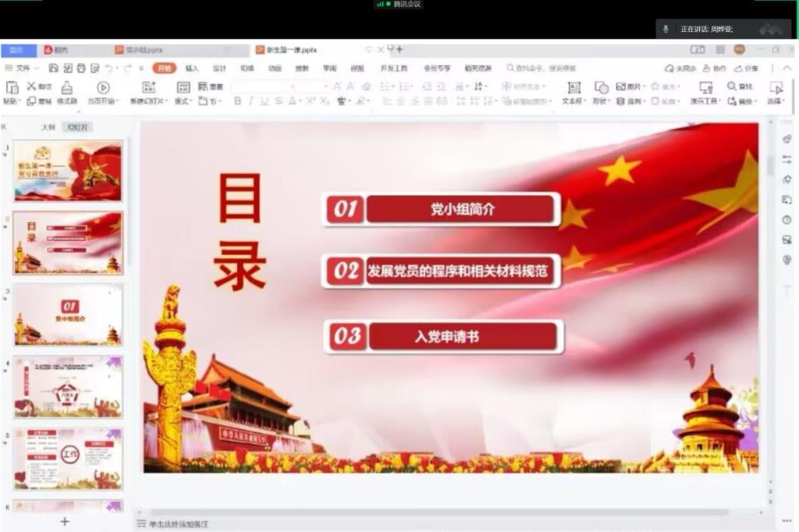This screenshot has width=799, height=532.
Task: Click the 01 党小组简介 agenda button on slide
Action: 442,209
